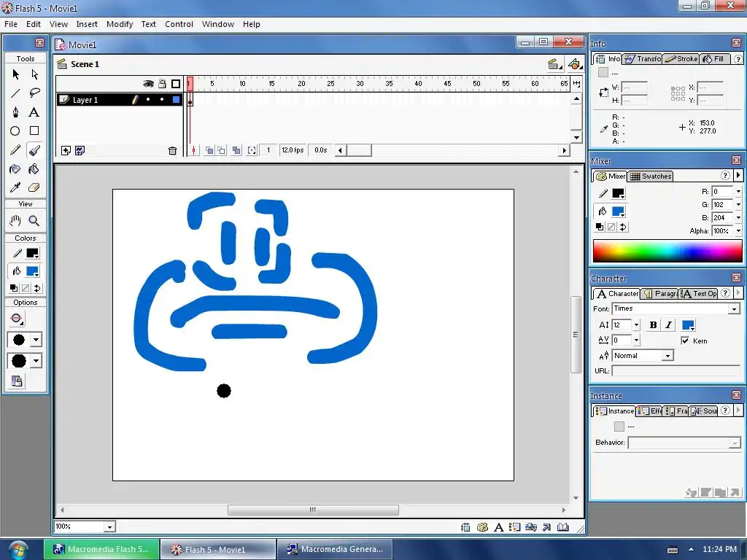747x560 pixels.
Task: Select the Dropper tool
Action: [15, 187]
